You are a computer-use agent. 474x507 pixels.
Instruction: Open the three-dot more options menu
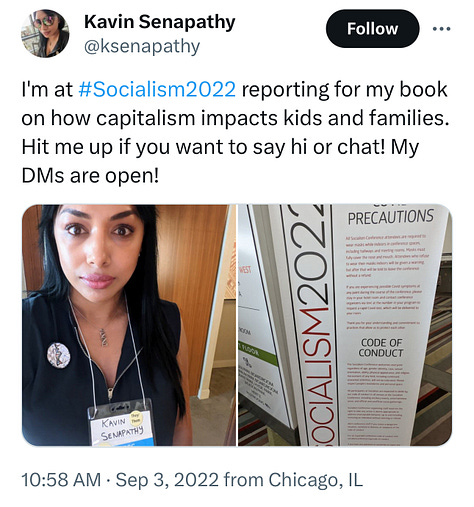point(441,29)
